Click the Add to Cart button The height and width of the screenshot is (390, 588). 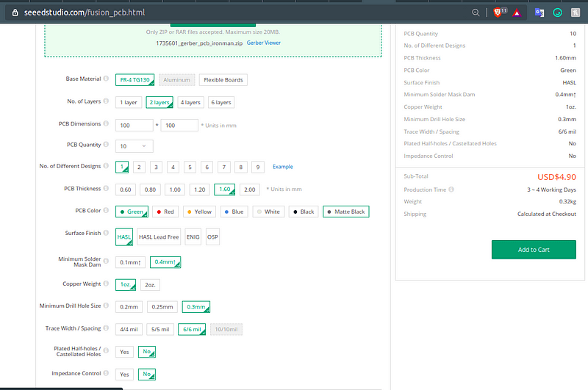point(533,250)
